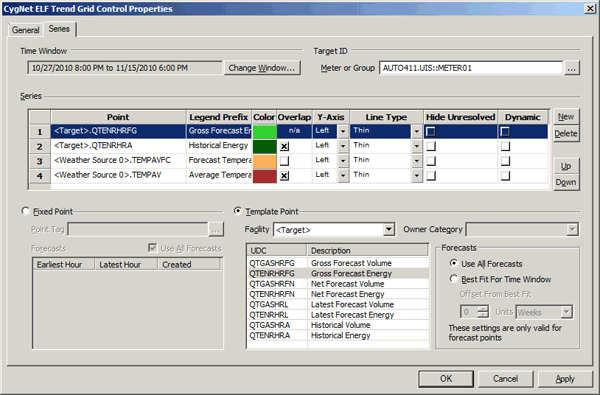The image size is (600, 395).
Task: Pick the light green color swatch in row 1
Action: 264,131
